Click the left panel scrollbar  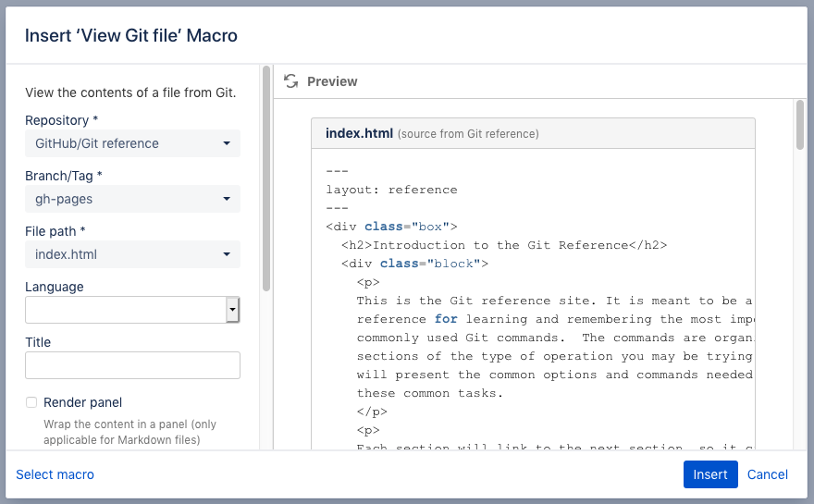266,178
